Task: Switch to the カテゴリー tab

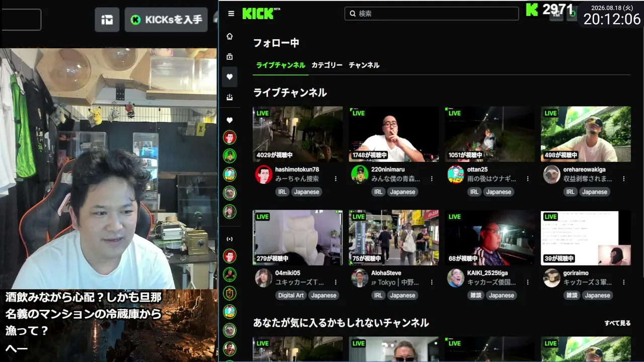Action: point(327,65)
